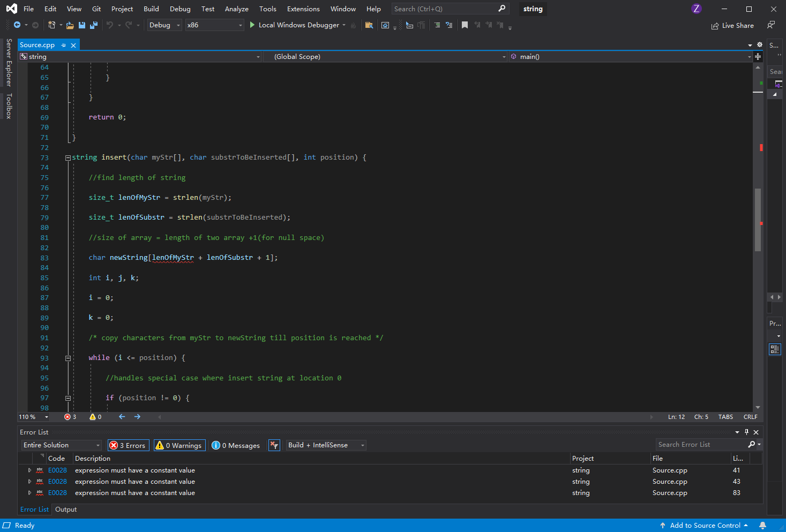Click the bookmark toggle icon in the toolbar
The width and height of the screenshot is (786, 532).
pos(465,25)
